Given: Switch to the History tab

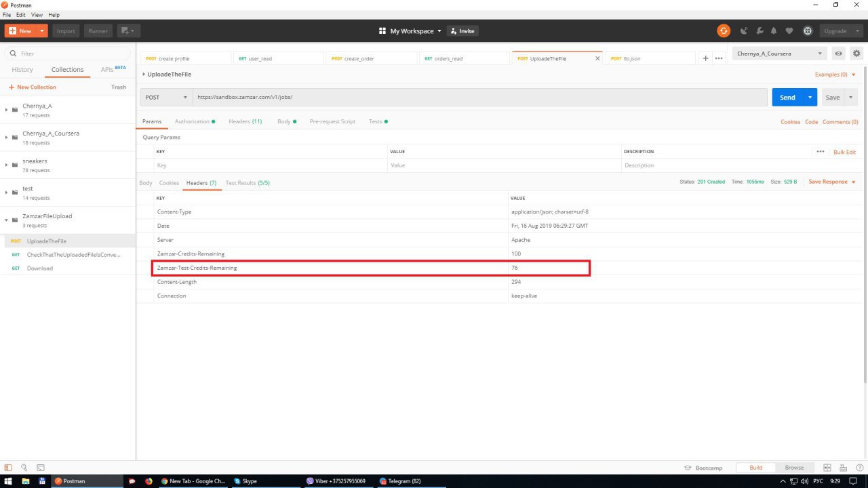Looking at the screenshot, I should tap(22, 69).
